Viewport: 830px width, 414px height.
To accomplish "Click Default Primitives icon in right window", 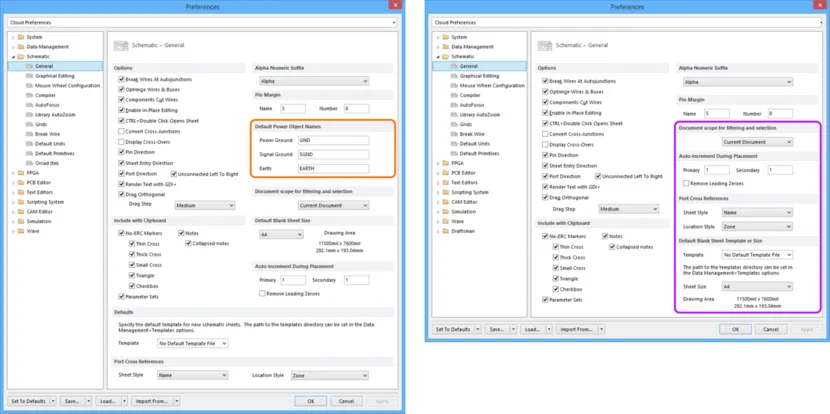I will [x=454, y=154].
